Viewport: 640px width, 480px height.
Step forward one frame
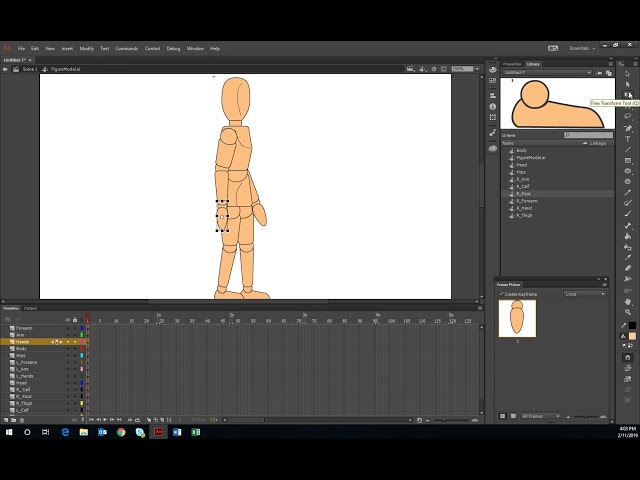112,420
